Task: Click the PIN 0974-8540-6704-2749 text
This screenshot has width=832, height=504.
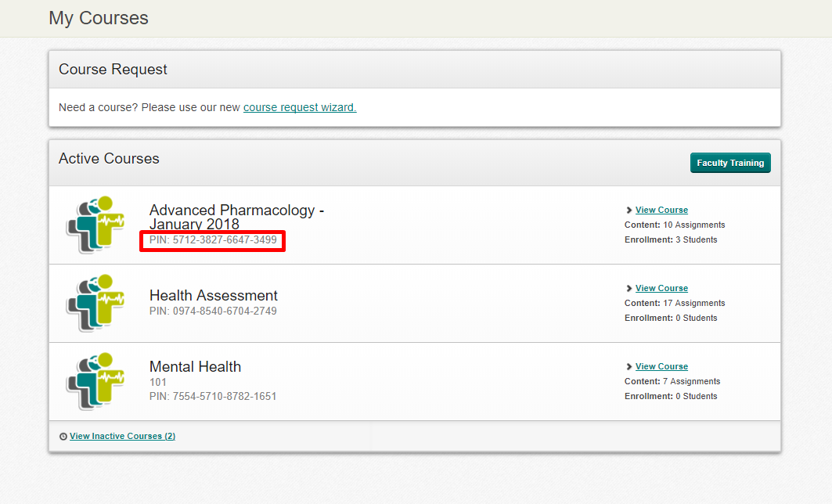Action: tap(213, 311)
